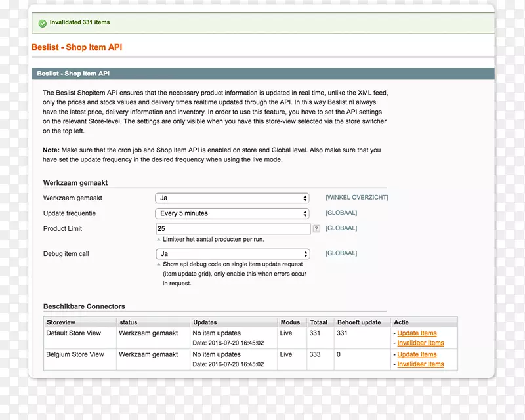The height and width of the screenshot is (420, 525).
Task: Open the Werkzaam gemaakt dropdown set to Ja
Action: (232, 198)
